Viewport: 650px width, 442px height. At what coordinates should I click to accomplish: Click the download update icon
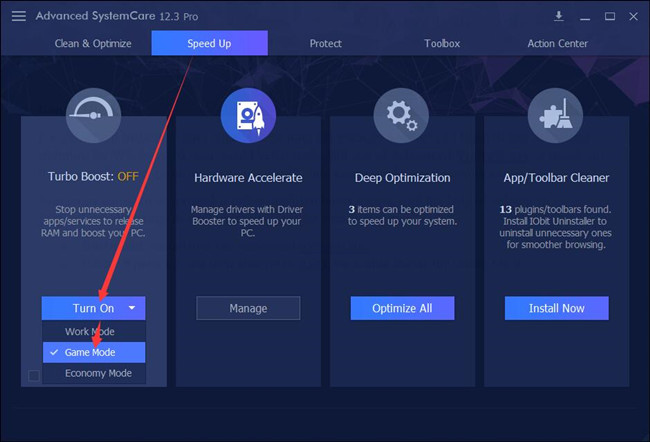click(559, 16)
